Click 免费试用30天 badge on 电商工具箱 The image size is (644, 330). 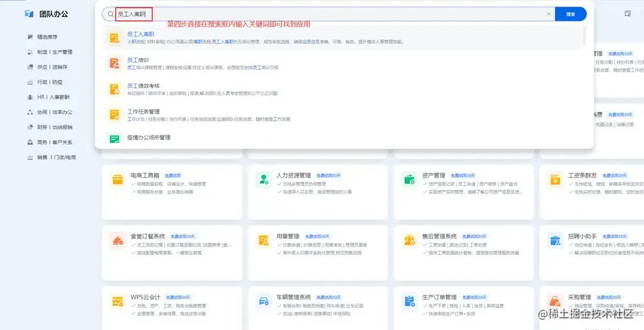[173, 176]
